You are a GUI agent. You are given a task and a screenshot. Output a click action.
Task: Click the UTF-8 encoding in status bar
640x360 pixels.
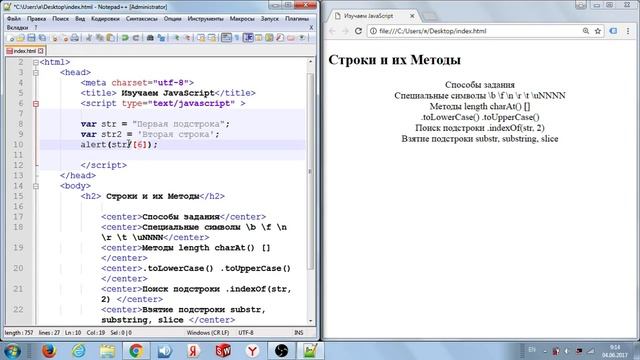click(246, 333)
